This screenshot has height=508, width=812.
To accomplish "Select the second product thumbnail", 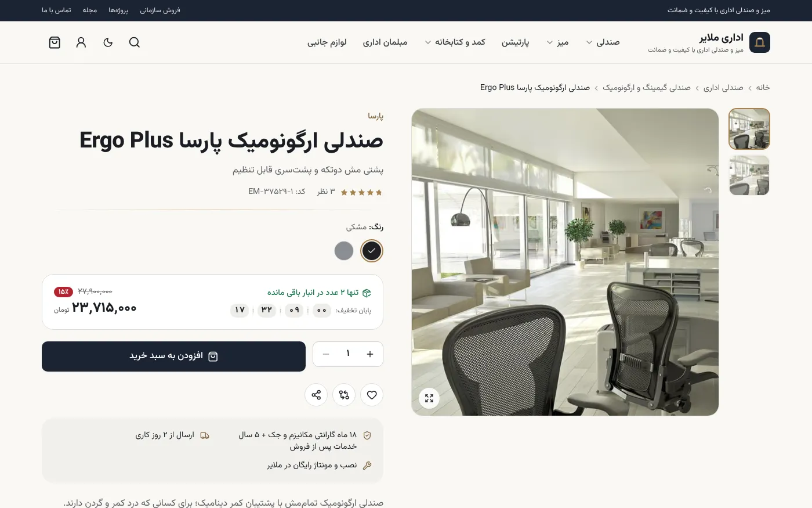I will [749, 175].
